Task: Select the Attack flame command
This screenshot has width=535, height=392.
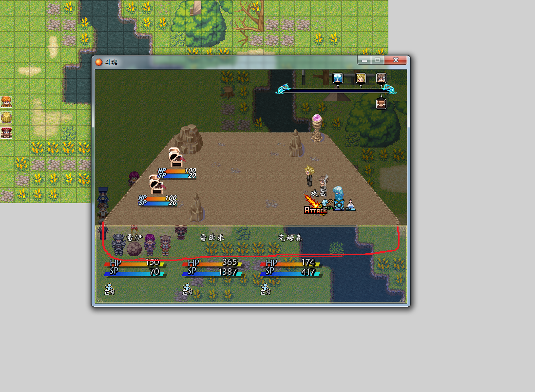Action: pyautogui.click(x=315, y=205)
